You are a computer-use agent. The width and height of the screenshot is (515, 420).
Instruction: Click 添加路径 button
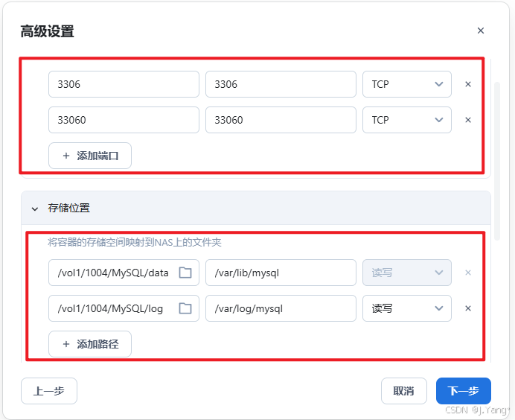[90, 344]
